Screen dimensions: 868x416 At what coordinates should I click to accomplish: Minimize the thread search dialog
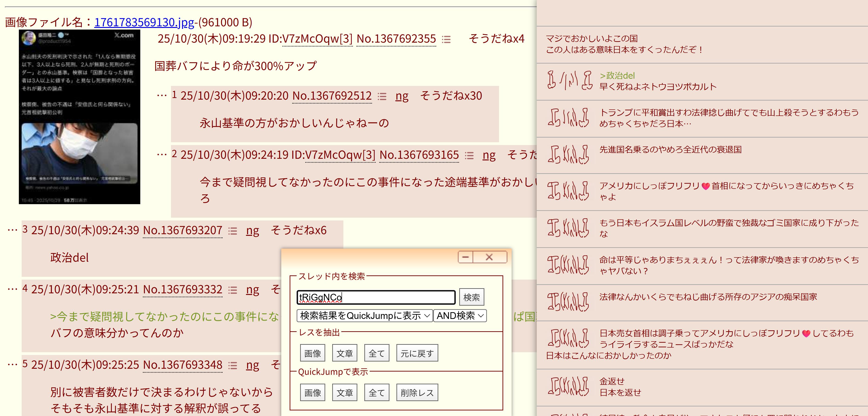466,257
